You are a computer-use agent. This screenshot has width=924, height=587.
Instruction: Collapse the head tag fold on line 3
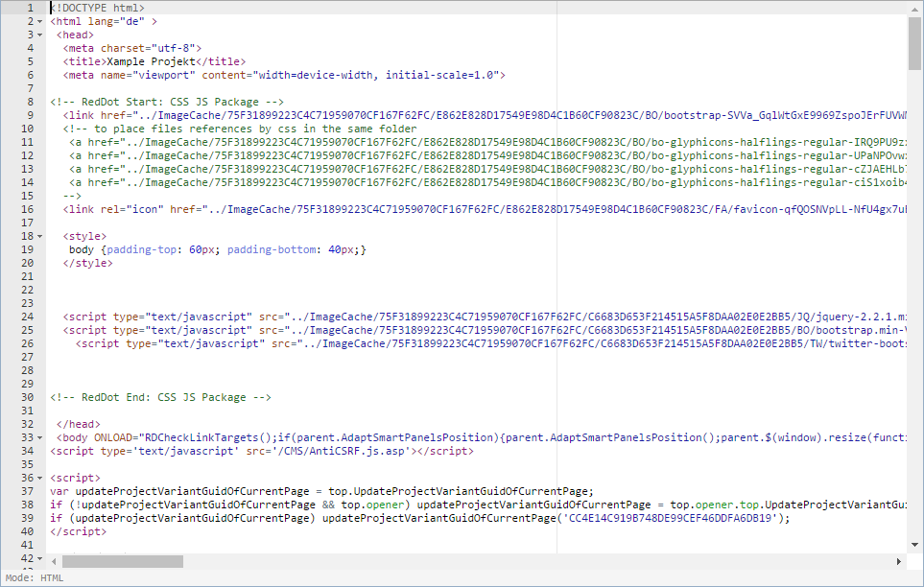point(40,35)
